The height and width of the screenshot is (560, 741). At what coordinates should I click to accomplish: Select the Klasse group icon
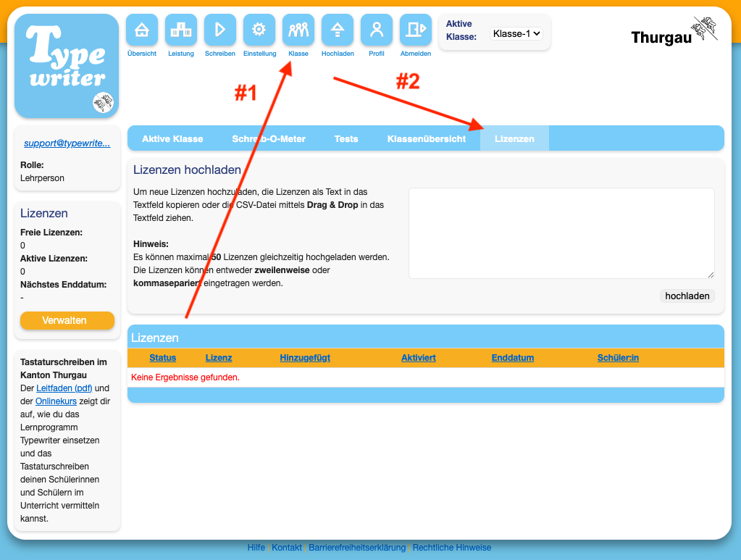[x=298, y=30]
